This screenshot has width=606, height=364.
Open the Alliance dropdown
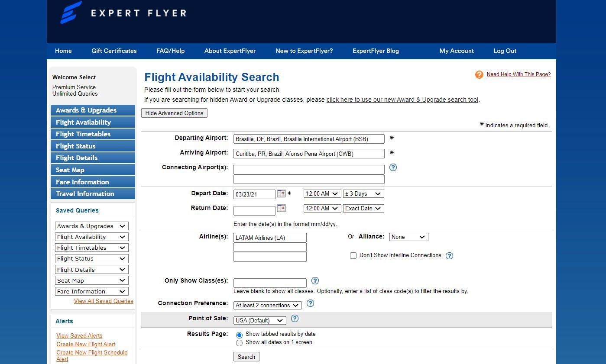(408, 237)
